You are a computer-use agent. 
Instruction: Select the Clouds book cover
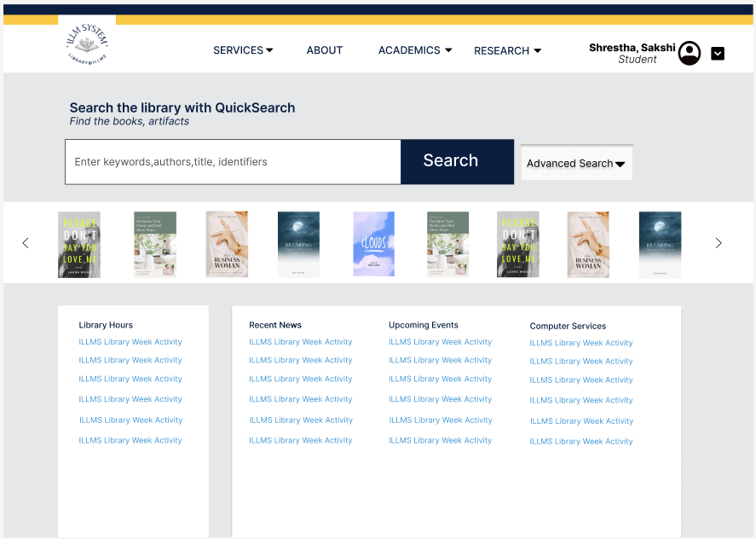(x=373, y=244)
